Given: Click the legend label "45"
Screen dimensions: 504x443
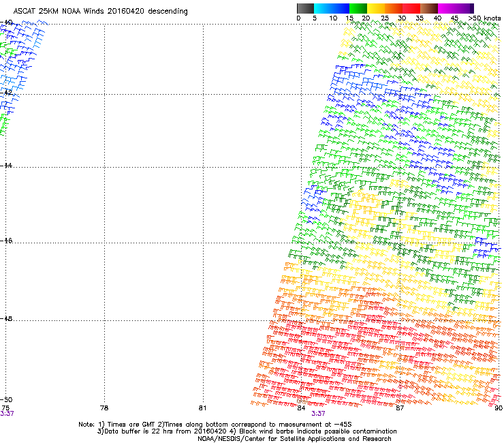Looking at the screenshot, I should pyautogui.click(x=454, y=18).
